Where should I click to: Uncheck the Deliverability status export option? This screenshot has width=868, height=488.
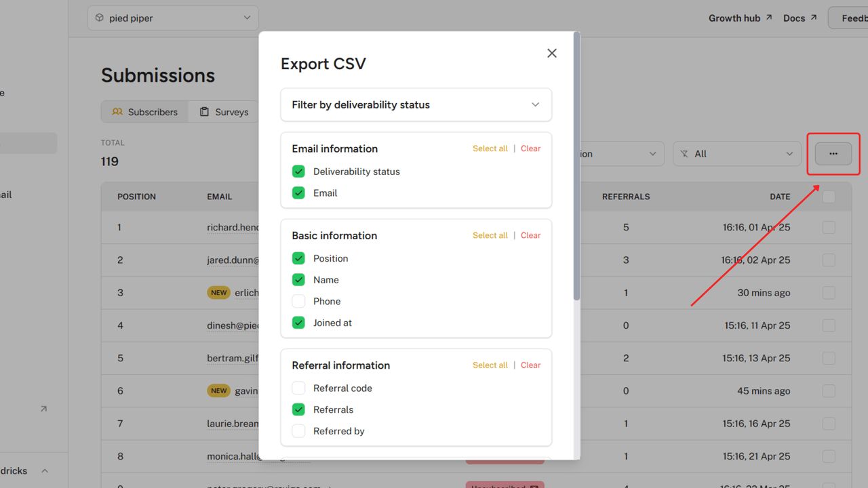point(298,171)
